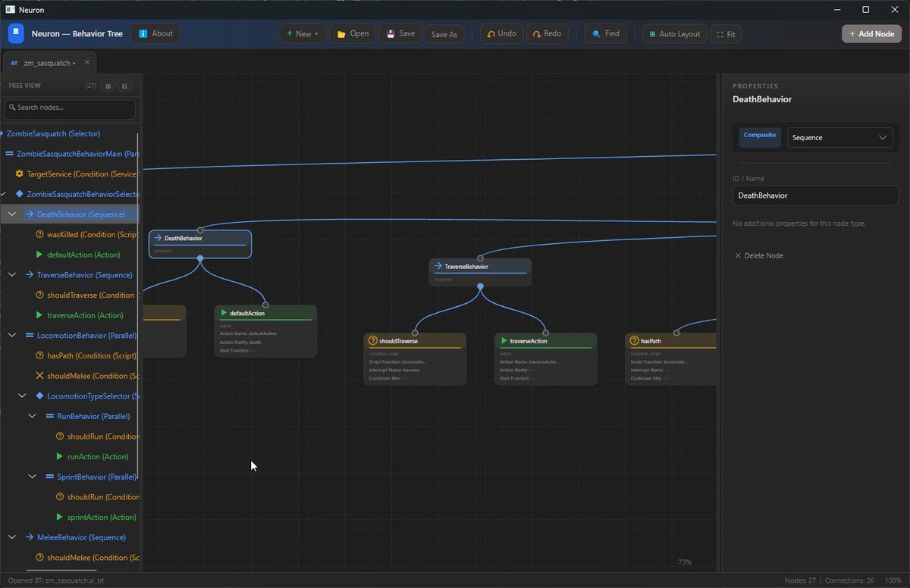Click the Open file toolbar button
Screen dimensions: 910x588
[353, 34]
